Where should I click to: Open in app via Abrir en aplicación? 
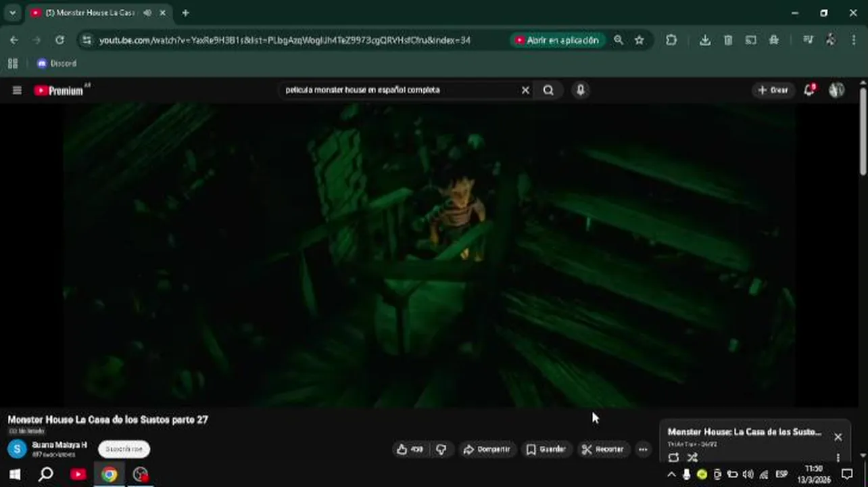pyautogui.click(x=557, y=41)
